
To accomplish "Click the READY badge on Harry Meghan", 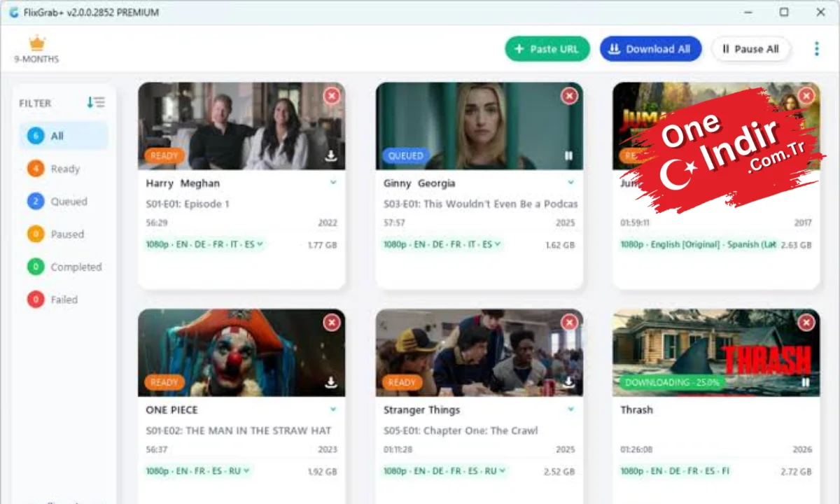I will tap(164, 155).
